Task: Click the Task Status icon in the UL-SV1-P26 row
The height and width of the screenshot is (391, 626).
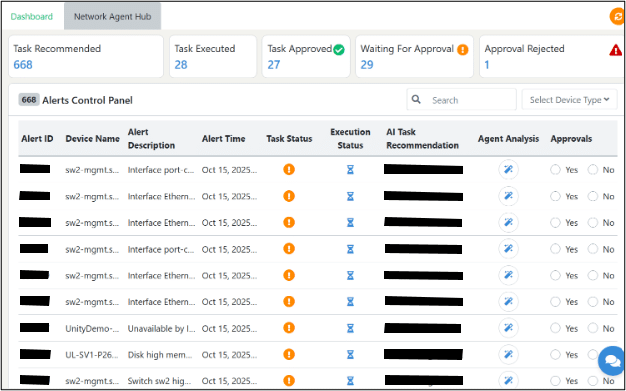Action: 289,354
